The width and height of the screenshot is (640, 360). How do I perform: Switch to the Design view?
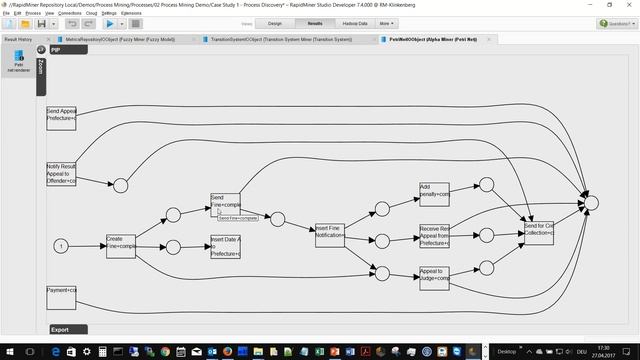(275, 24)
